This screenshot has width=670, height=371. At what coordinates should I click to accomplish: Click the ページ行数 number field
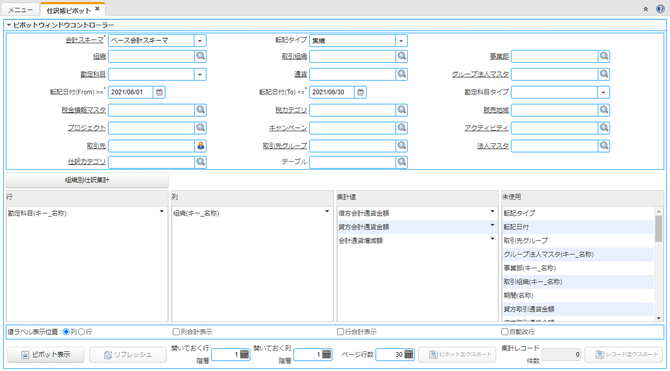coord(390,354)
